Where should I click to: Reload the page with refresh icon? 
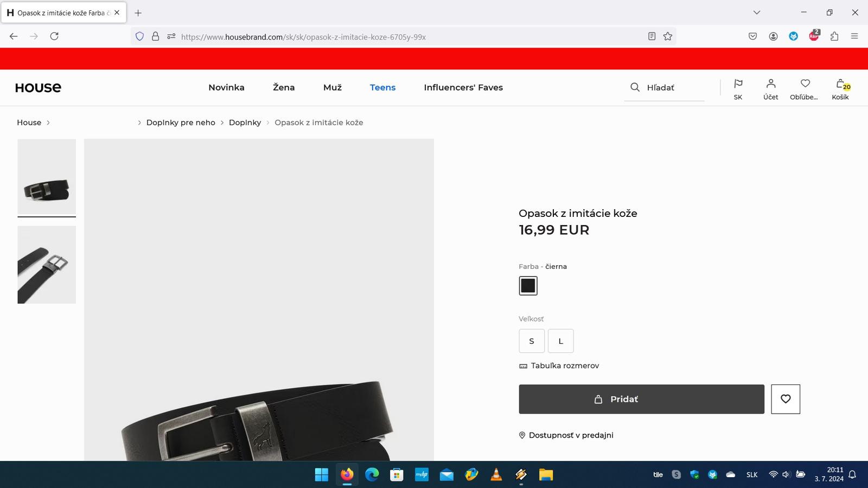(54, 36)
